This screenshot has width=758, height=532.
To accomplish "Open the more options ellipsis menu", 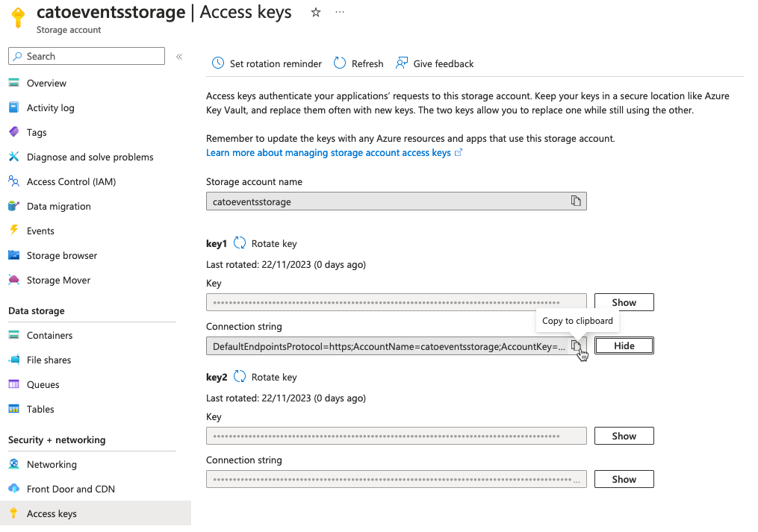I will (x=341, y=13).
